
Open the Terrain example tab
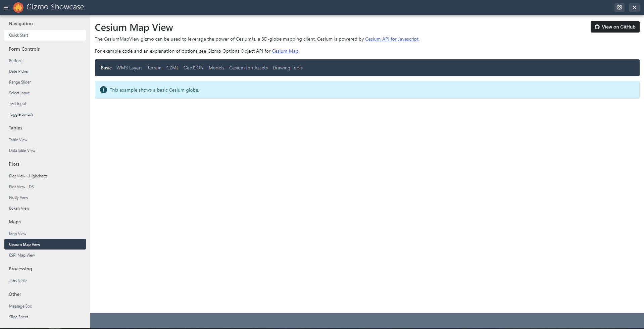coord(154,68)
